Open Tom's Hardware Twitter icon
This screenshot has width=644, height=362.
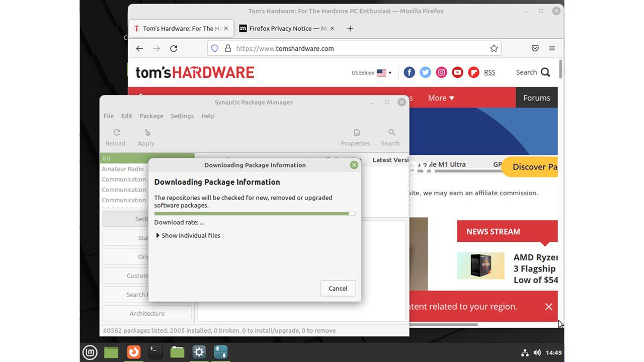[426, 72]
